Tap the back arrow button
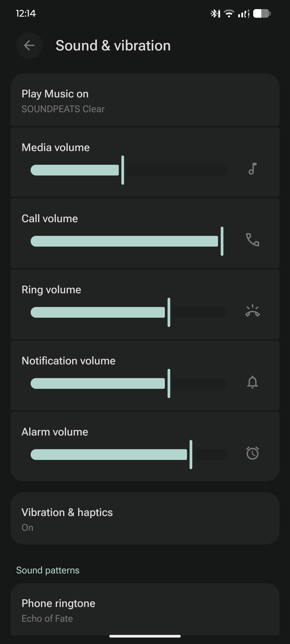290x644 pixels. tap(29, 46)
